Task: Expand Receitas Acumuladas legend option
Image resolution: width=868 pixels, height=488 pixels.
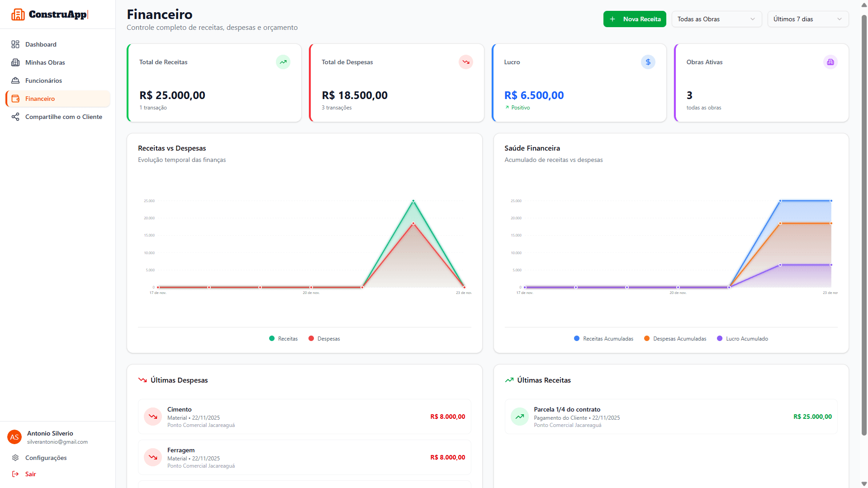Action: (x=603, y=338)
